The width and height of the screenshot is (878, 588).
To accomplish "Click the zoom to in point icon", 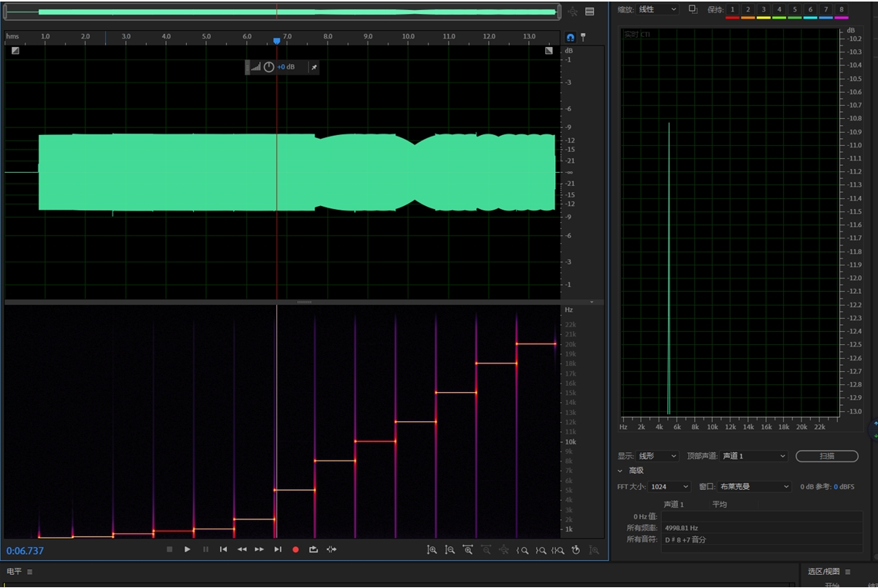I will coord(523,550).
